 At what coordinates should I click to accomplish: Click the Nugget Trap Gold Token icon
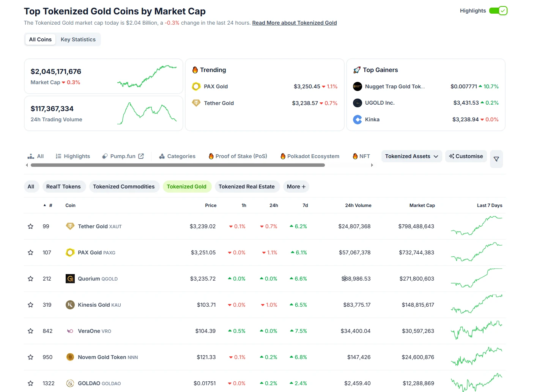coord(357,86)
